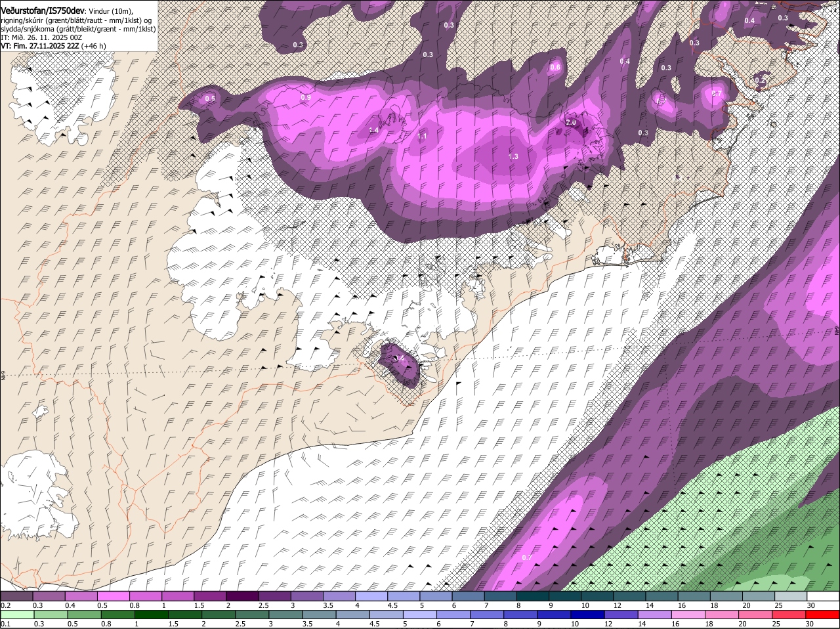840x629 pixels.
Task: Click the "30" label on the rain scale
Action: 810,624
